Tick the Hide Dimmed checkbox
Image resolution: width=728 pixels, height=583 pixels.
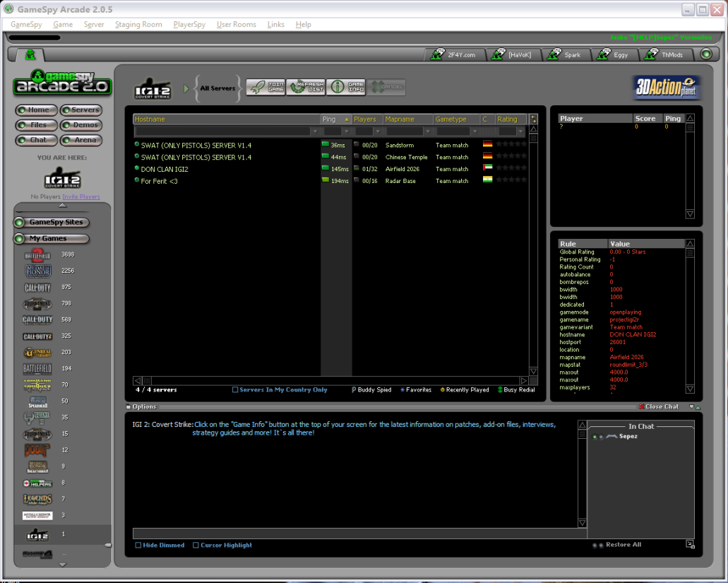(138, 546)
